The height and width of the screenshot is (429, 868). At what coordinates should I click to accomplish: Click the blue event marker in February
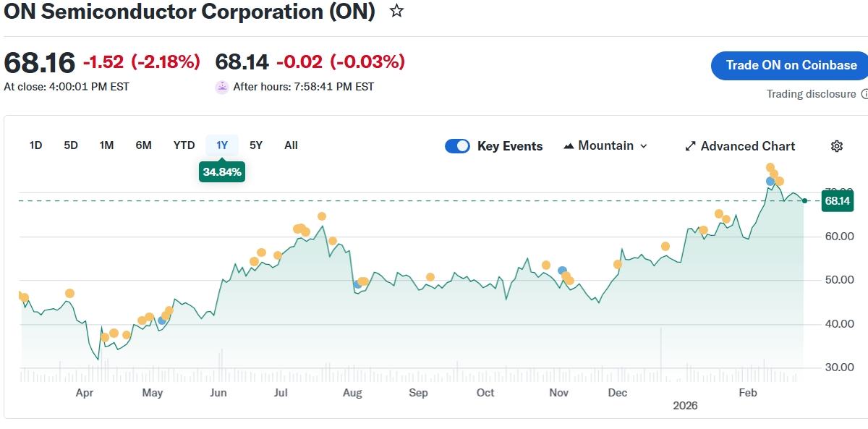point(770,182)
